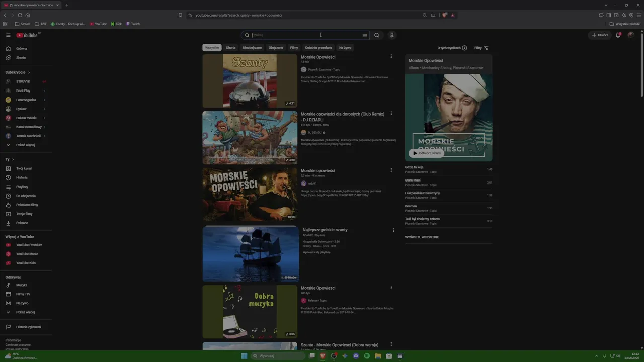
Task: Open File Explorer from the taskbar
Action: click(378, 356)
